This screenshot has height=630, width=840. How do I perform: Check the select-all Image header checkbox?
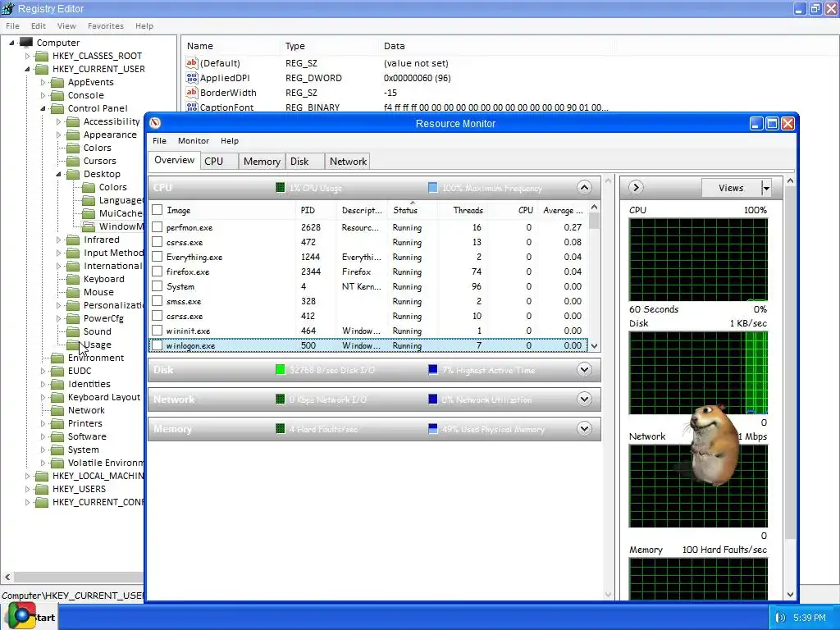coord(157,210)
